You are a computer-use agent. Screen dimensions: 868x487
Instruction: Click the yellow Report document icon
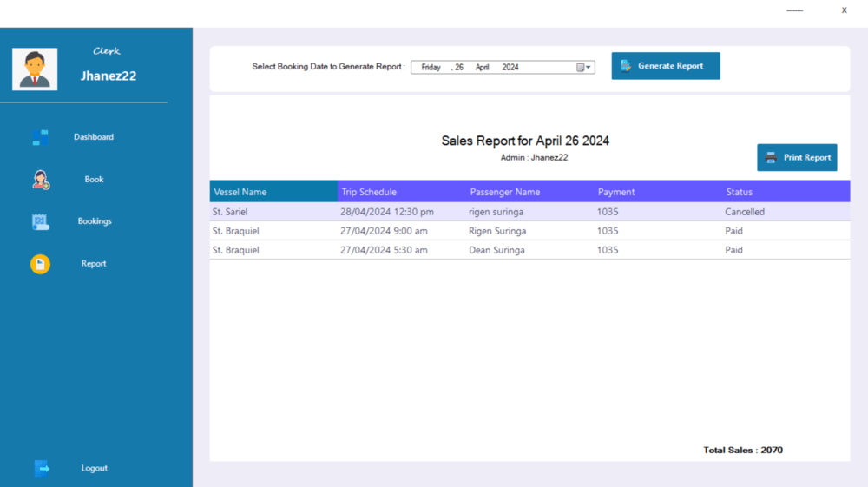pos(40,264)
